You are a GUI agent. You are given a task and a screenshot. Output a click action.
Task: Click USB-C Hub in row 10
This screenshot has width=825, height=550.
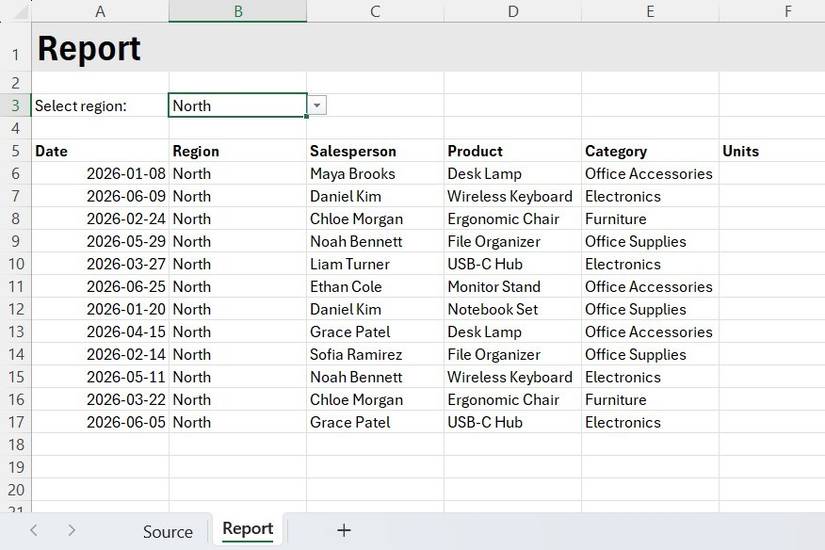tap(513, 264)
